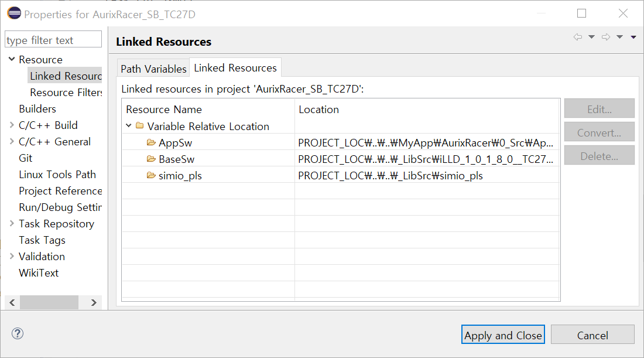This screenshot has height=358, width=644.
Task: Click the Cancel button
Action: (x=592, y=335)
